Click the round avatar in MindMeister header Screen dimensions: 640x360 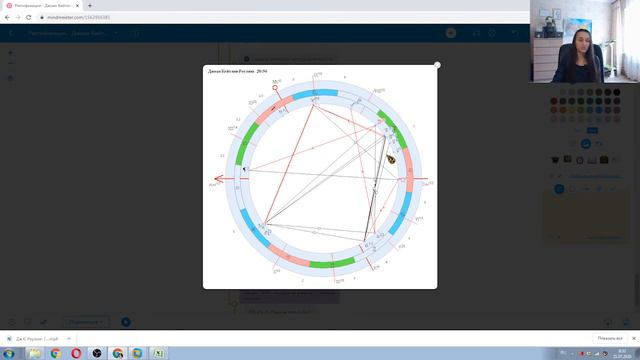[451, 33]
